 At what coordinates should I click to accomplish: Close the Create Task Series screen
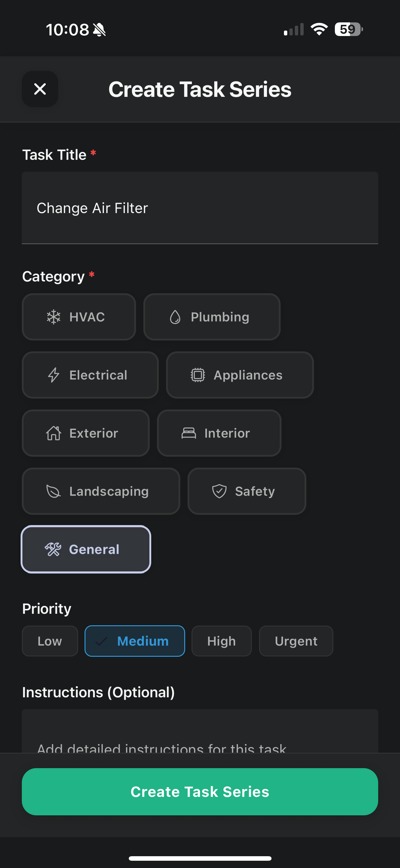pyautogui.click(x=40, y=89)
